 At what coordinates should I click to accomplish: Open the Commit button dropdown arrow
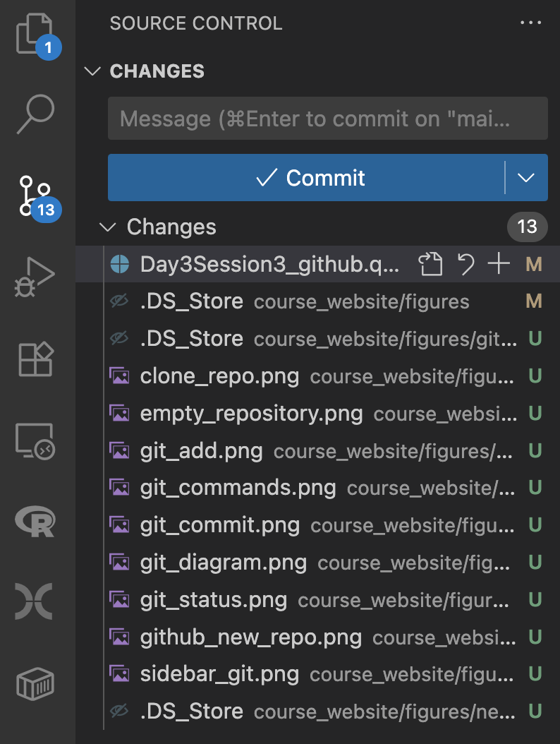click(526, 177)
